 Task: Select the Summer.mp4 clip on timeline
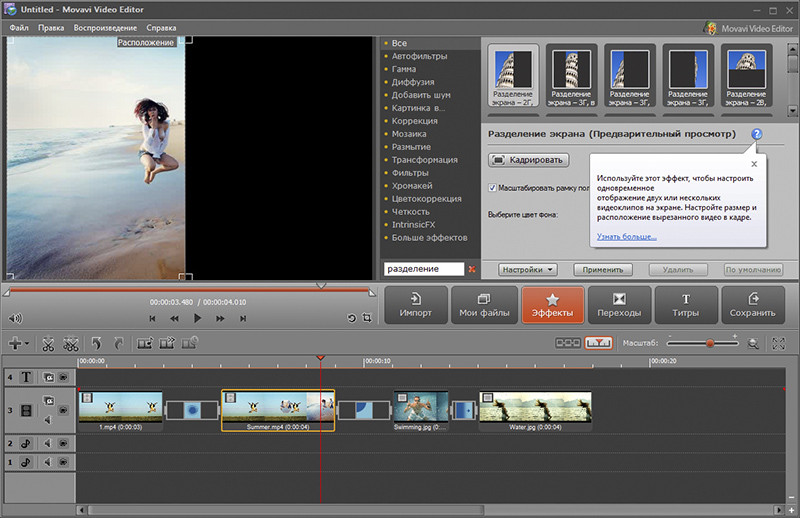(278, 411)
